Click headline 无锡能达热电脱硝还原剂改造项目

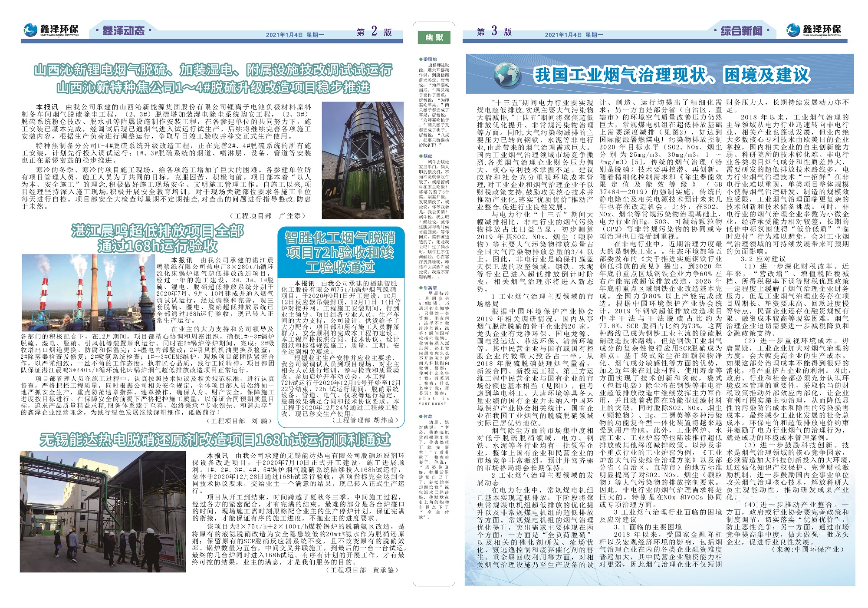pos(215,440)
